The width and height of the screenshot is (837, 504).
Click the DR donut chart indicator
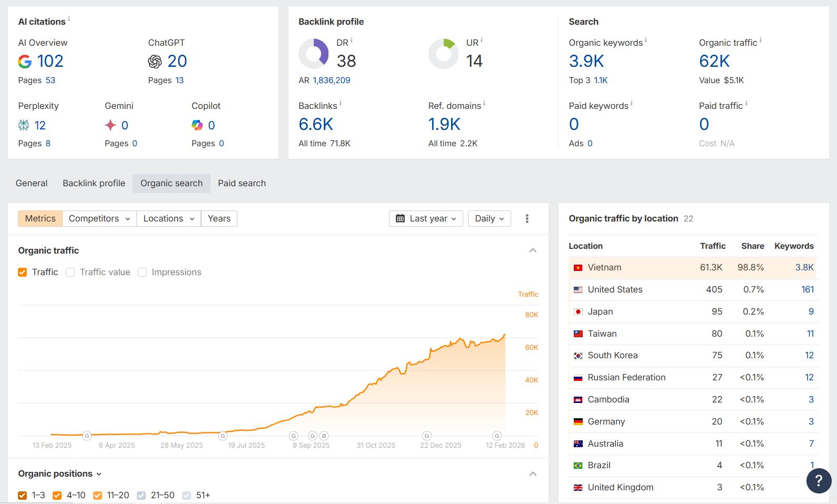[314, 54]
